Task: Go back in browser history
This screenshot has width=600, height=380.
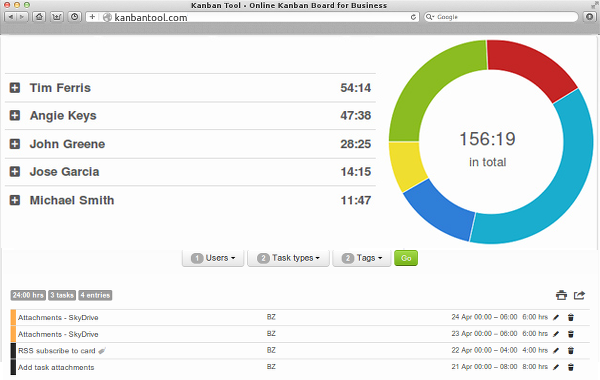Action: coord(10,17)
